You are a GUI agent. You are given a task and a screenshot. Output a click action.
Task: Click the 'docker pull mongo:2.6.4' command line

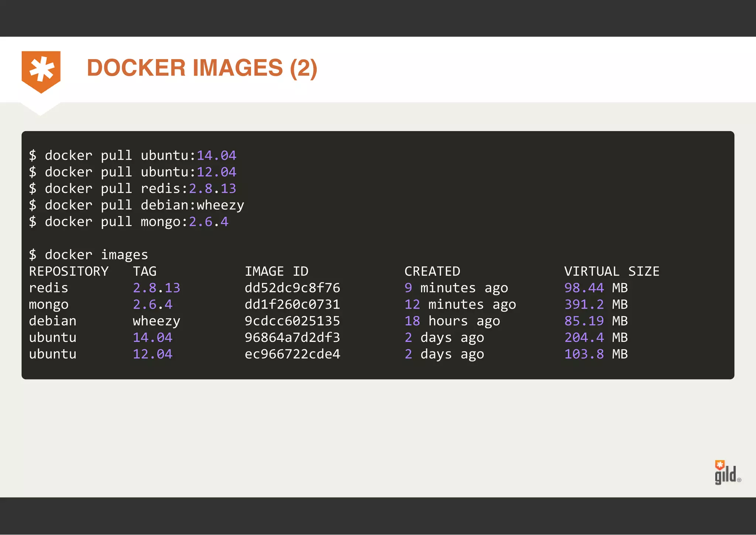coord(128,222)
